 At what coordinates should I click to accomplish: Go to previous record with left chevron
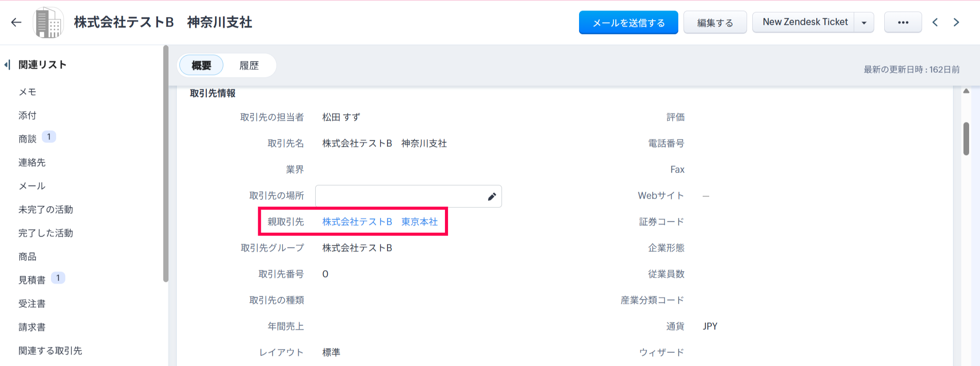[935, 22]
